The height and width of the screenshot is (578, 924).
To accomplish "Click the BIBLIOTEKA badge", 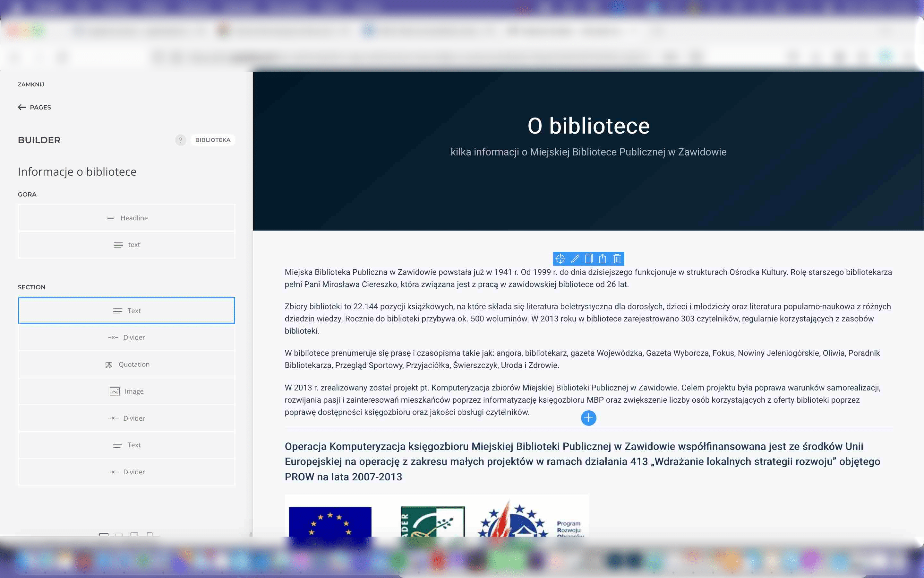I will pos(213,140).
